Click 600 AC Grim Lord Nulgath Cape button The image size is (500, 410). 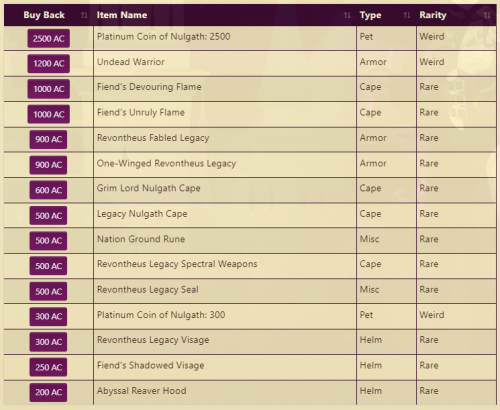[x=48, y=190]
